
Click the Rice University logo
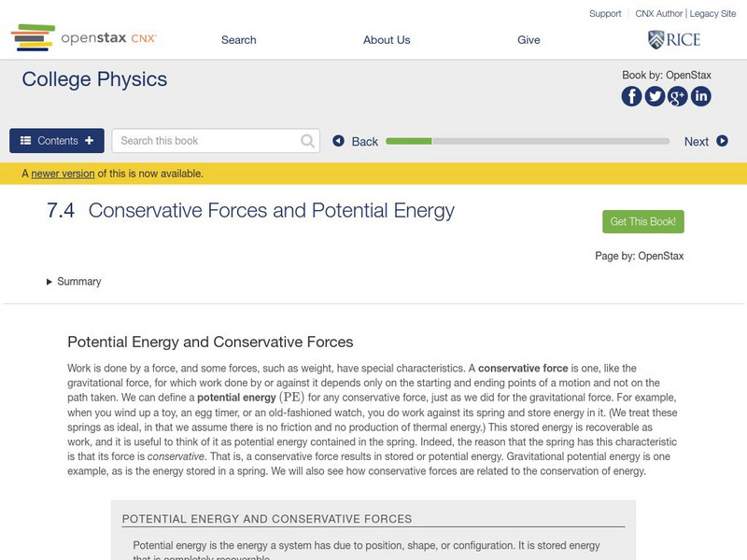coord(672,39)
